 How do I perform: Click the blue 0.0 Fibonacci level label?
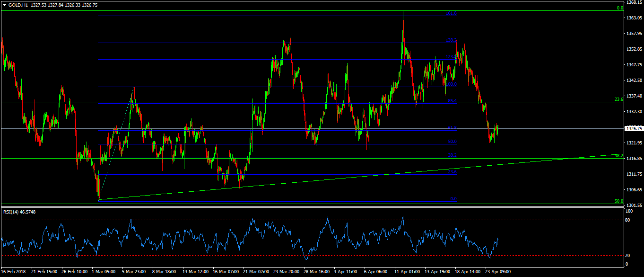[453, 199]
